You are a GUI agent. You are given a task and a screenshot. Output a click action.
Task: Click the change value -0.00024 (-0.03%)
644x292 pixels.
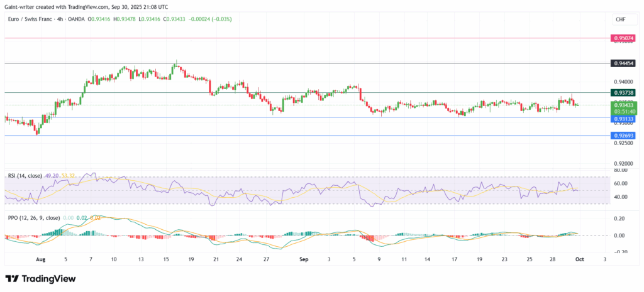pyautogui.click(x=211, y=19)
